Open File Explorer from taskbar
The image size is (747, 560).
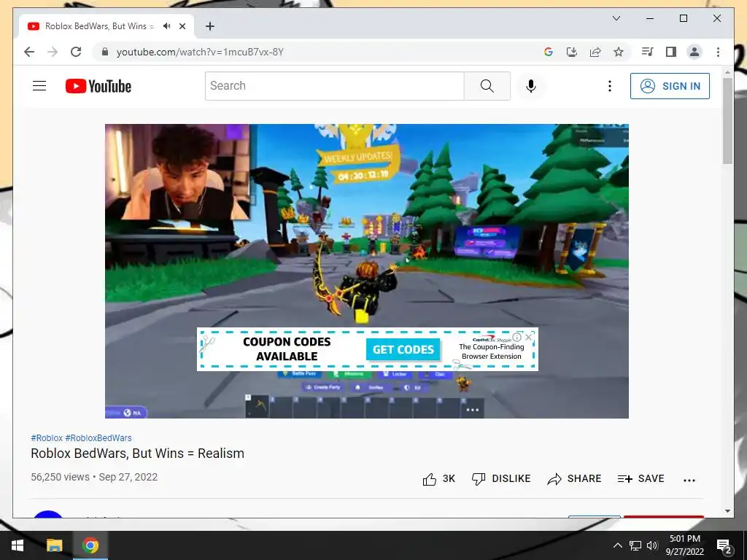pos(54,545)
